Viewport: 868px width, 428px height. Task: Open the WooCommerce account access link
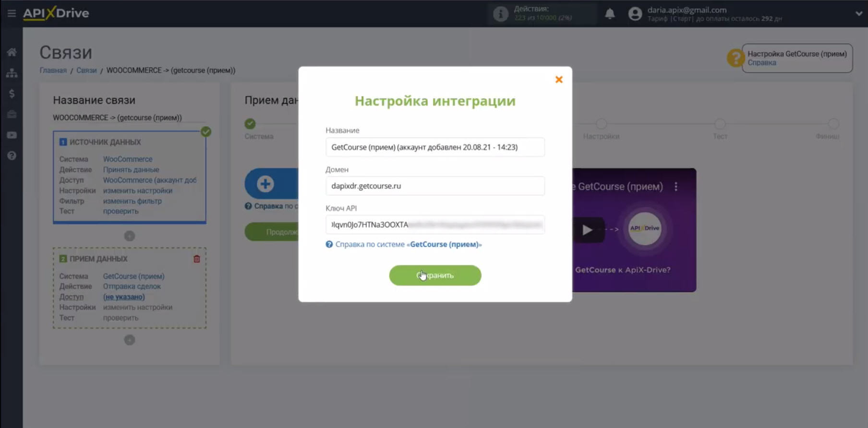coord(150,180)
